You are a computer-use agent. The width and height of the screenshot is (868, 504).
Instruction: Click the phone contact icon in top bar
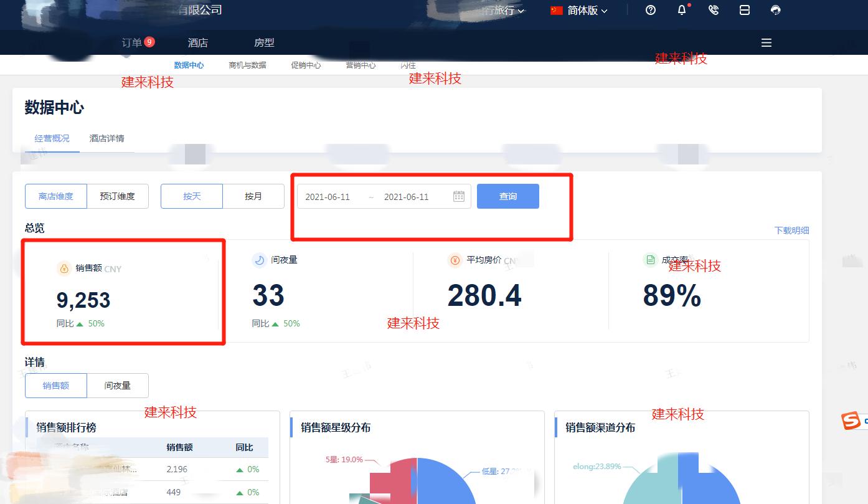coord(714,10)
